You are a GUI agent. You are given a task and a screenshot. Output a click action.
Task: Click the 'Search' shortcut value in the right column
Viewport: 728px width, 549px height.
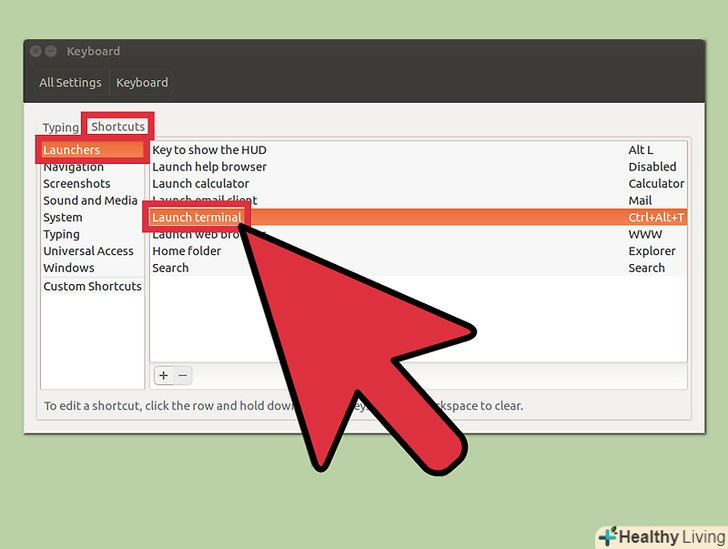[646, 268]
